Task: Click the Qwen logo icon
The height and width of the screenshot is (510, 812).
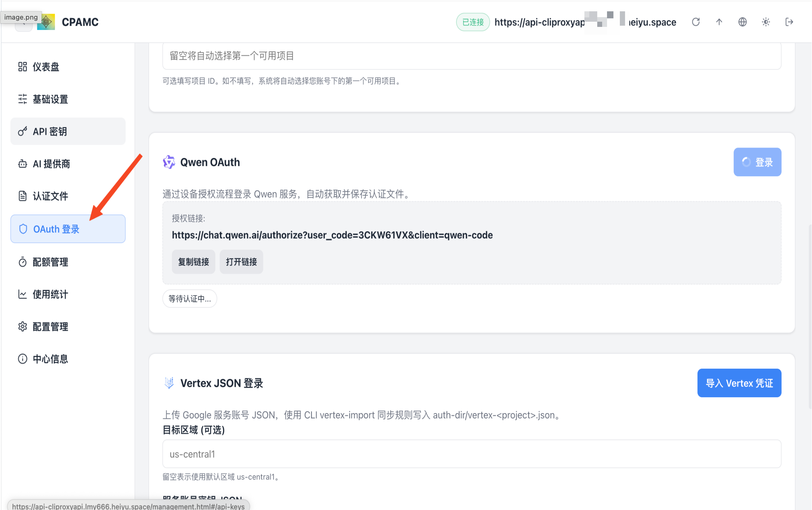Action: (169, 162)
